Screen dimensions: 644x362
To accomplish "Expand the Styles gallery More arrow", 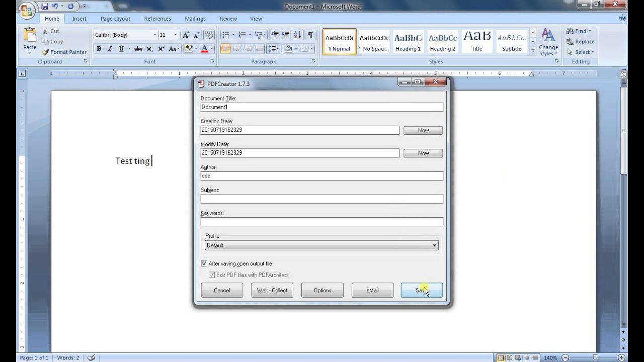I will click(x=533, y=51).
